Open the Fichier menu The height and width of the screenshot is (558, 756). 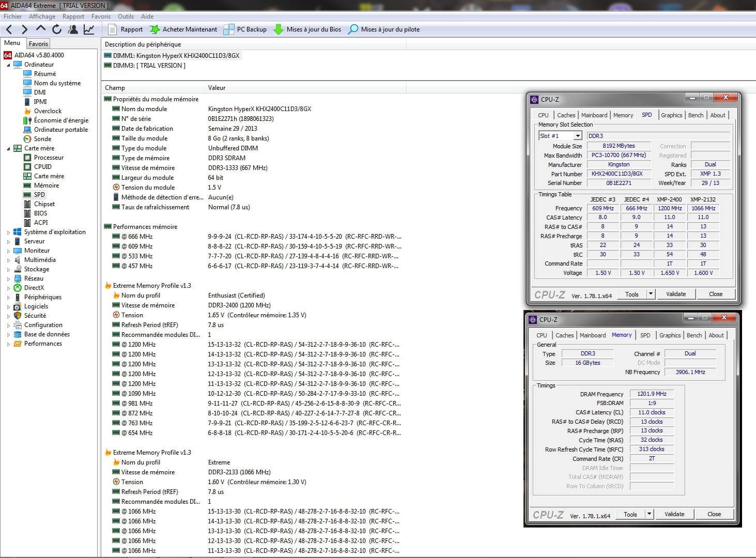click(x=12, y=17)
